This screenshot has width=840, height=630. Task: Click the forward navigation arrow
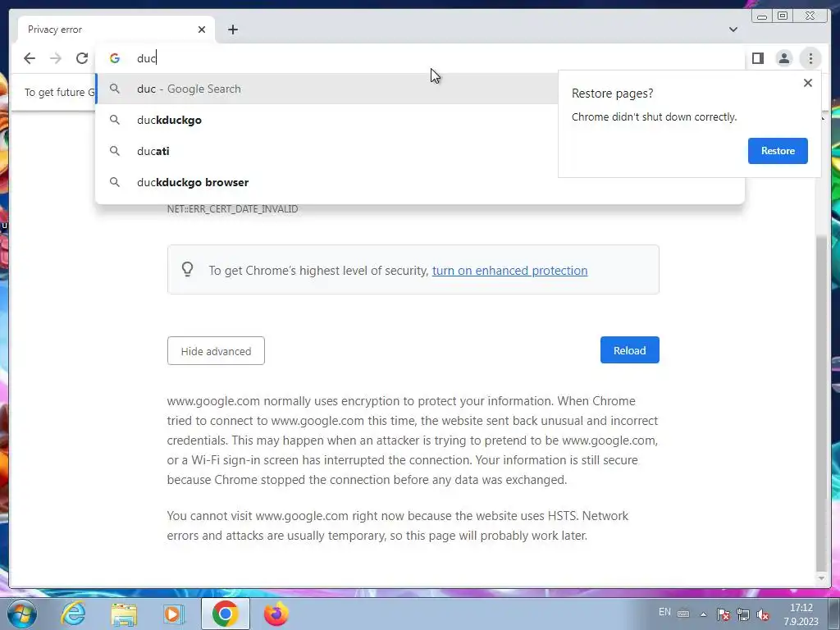56,58
